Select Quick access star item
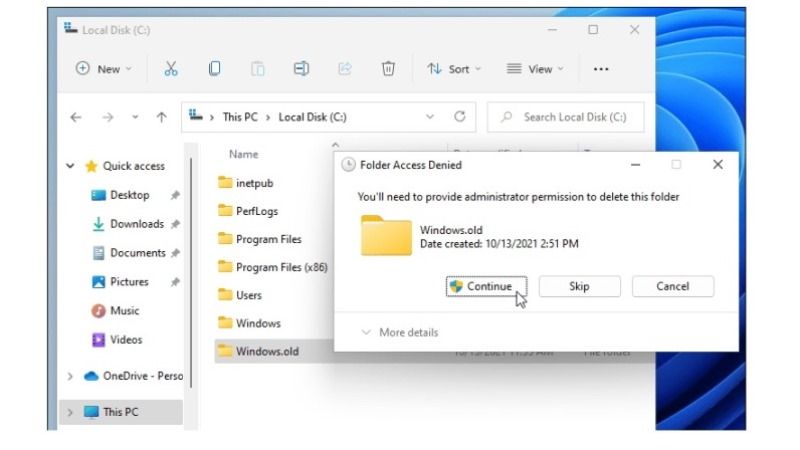 click(x=124, y=166)
